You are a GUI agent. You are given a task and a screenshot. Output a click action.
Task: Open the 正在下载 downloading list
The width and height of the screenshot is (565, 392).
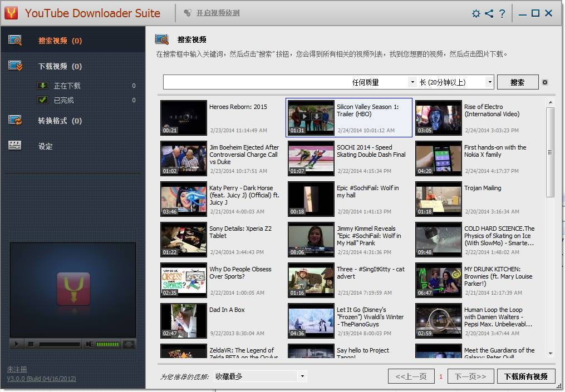point(67,86)
